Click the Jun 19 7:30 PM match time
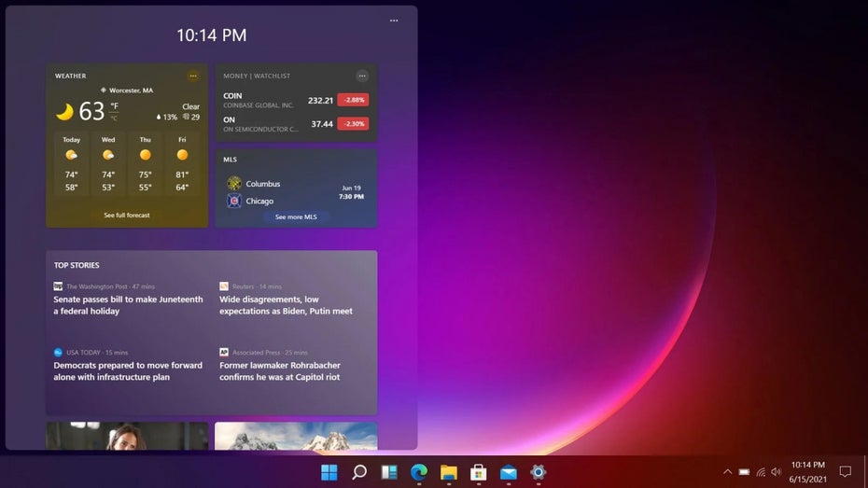This screenshot has width=868, height=488. [352, 192]
